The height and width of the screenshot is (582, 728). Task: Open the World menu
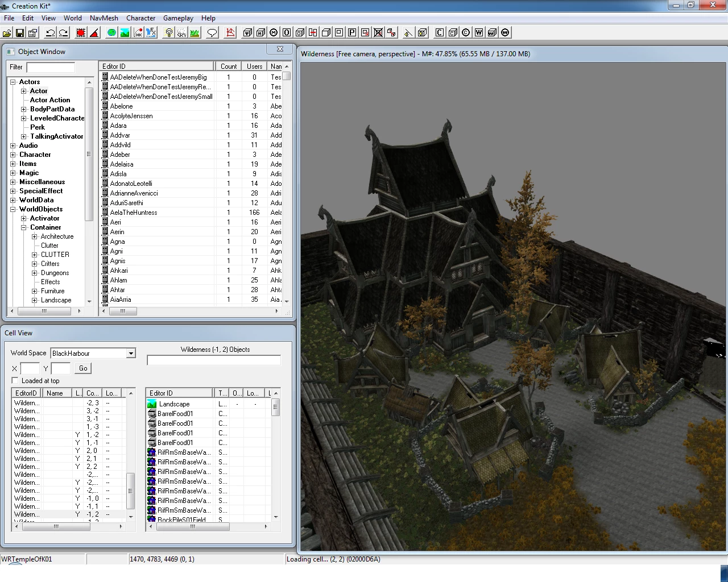(73, 18)
